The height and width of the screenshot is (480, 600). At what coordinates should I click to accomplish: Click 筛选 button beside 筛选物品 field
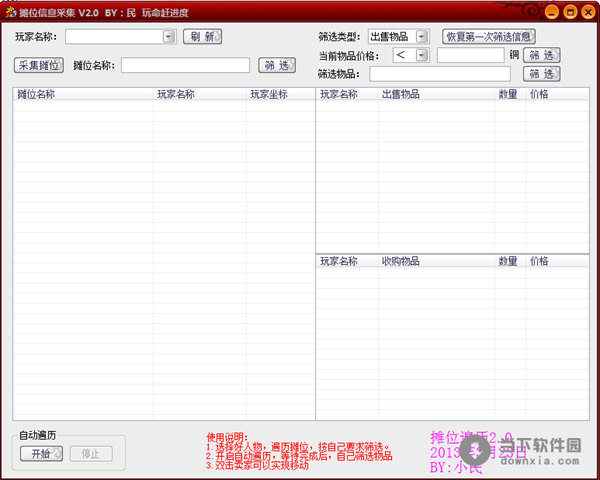[540, 74]
